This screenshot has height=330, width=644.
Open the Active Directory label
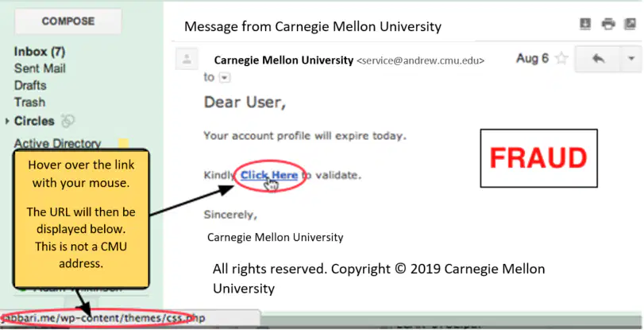pos(57,143)
